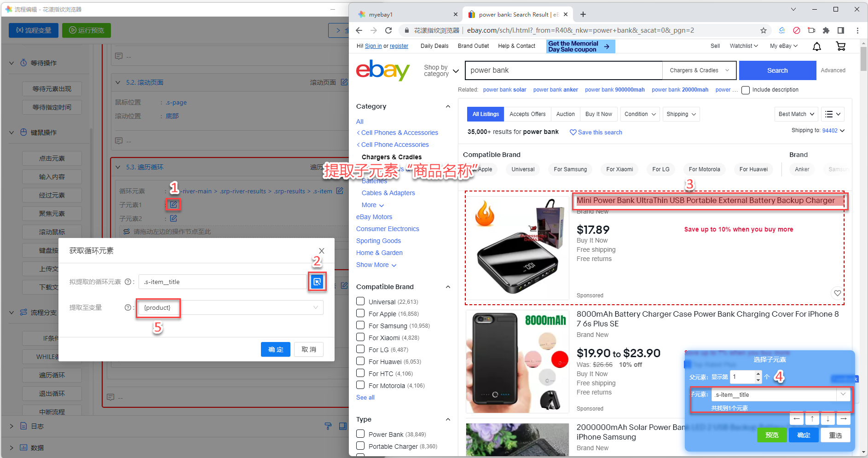868x458 pixels.
Task: Click help icon beside 拟提取的循环元素
Action: click(128, 282)
